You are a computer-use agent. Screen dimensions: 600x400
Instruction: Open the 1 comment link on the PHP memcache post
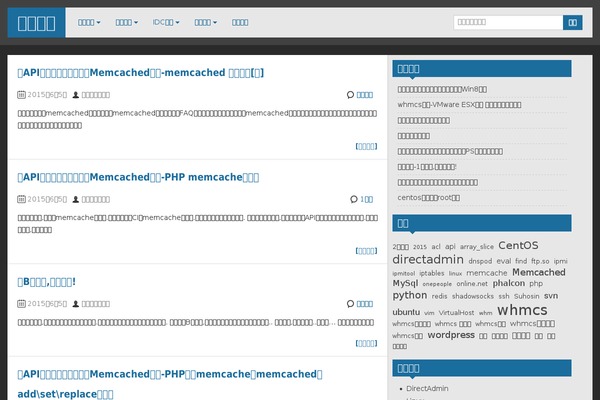pyautogui.click(x=367, y=199)
